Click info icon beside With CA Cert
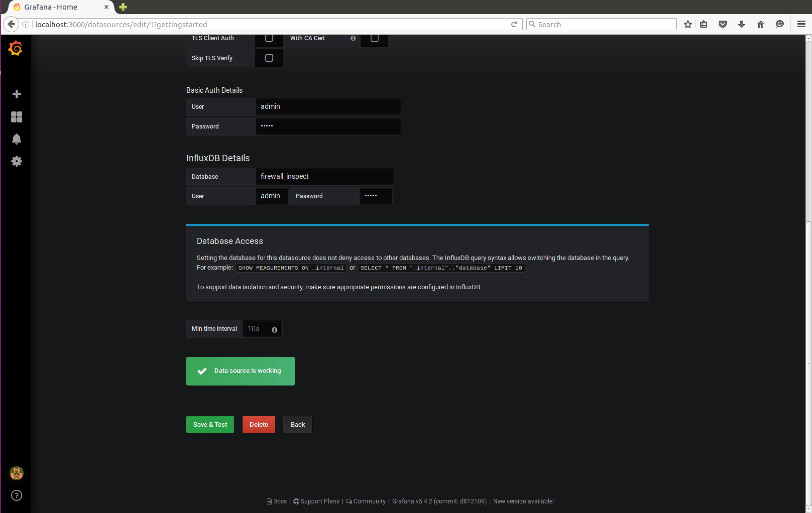The height and width of the screenshot is (513, 812). point(353,38)
